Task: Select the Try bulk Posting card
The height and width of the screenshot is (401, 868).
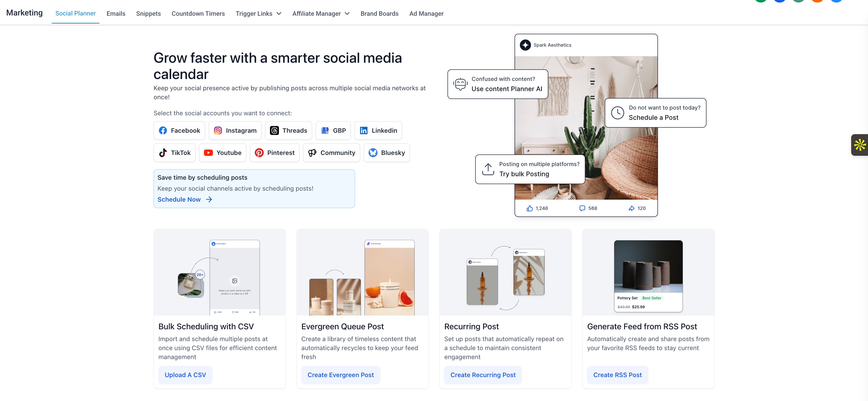Action: (530, 169)
